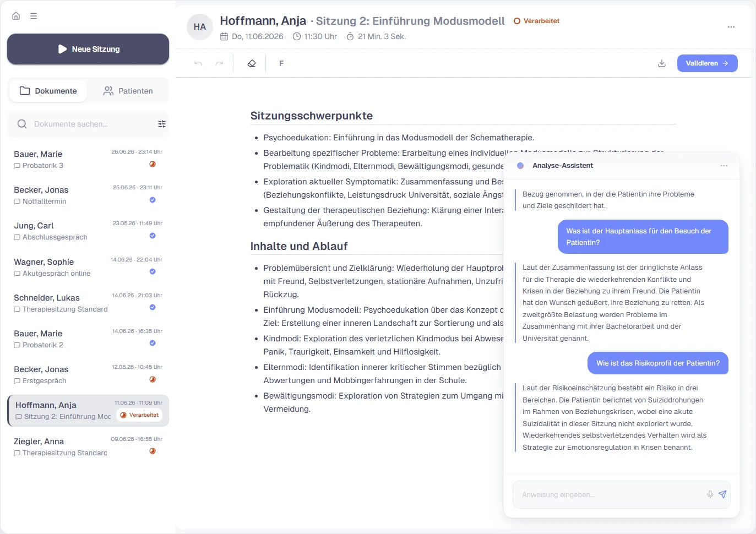Viewport: 756px width, 534px height.
Task: Switch to the Dokumente tab
Action: [48, 91]
